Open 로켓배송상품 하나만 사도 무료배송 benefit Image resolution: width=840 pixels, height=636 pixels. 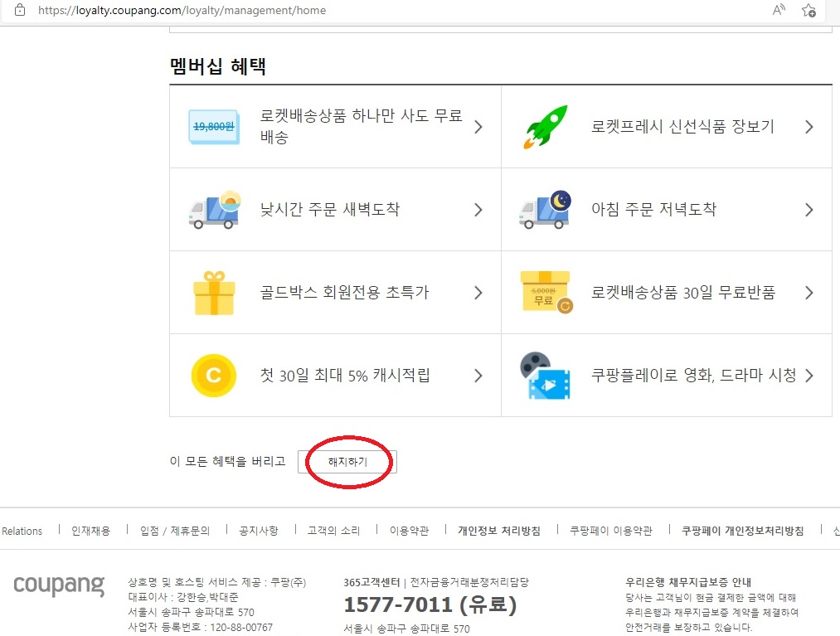tap(335, 126)
